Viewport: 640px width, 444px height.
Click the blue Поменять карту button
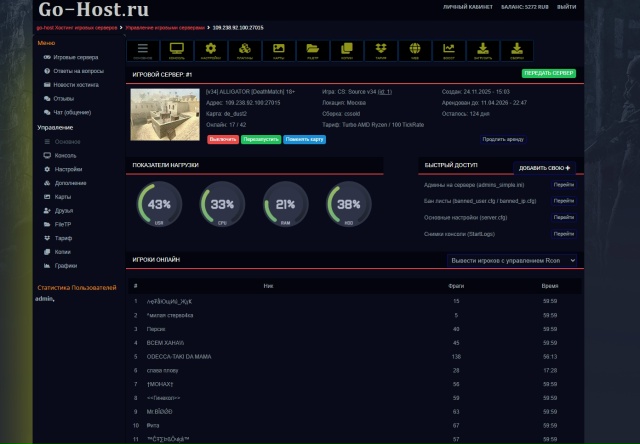pos(304,140)
